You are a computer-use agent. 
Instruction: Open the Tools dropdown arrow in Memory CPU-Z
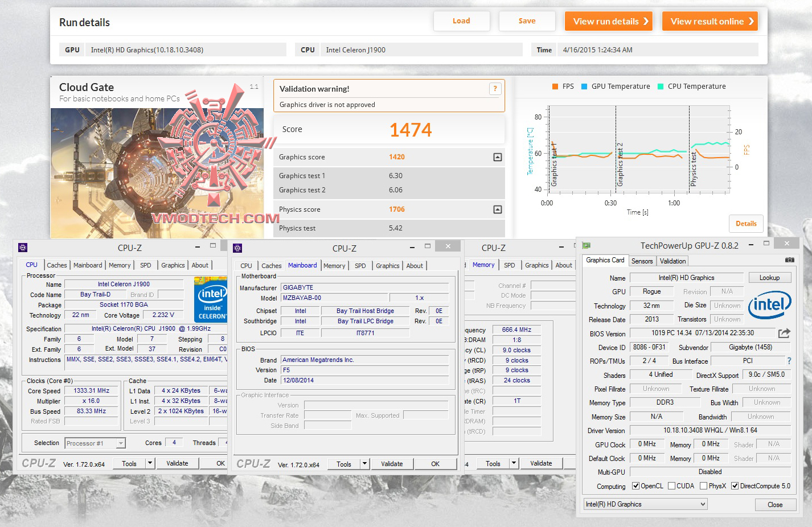(x=514, y=463)
